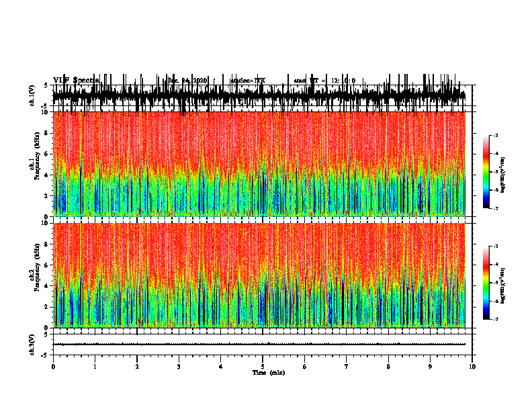Click time axis tick label "8"
Viewport: 532px width, 411px height.
pos(388,367)
